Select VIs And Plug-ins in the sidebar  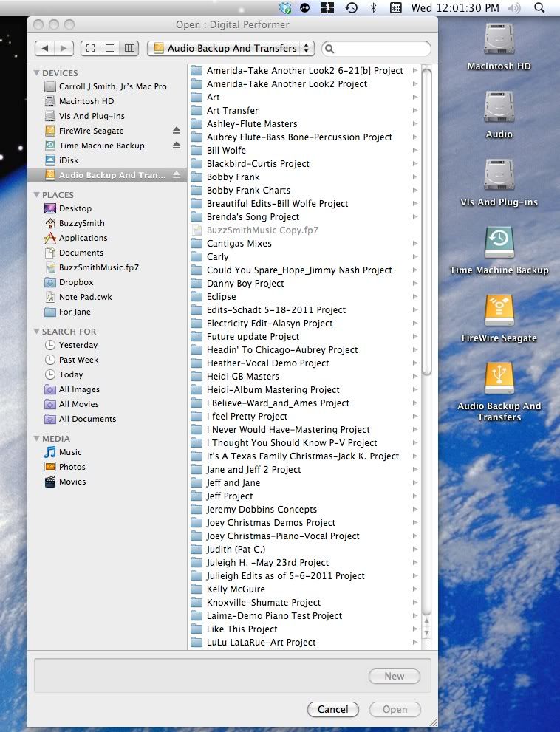click(x=107, y=116)
